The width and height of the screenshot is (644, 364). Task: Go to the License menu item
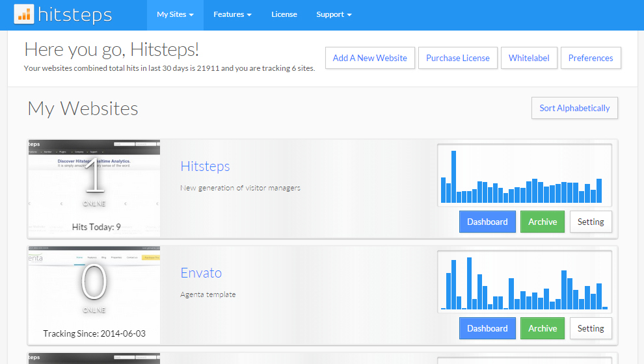pyautogui.click(x=284, y=14)
